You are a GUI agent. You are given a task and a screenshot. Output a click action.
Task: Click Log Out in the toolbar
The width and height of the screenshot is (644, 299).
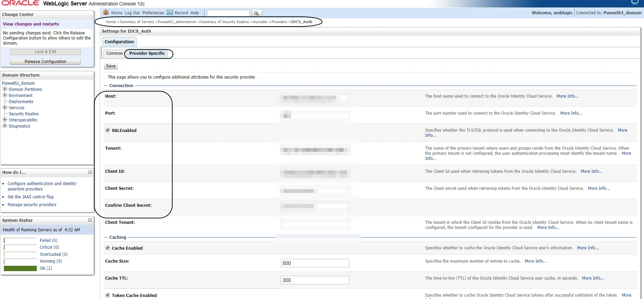coord(132,13)
